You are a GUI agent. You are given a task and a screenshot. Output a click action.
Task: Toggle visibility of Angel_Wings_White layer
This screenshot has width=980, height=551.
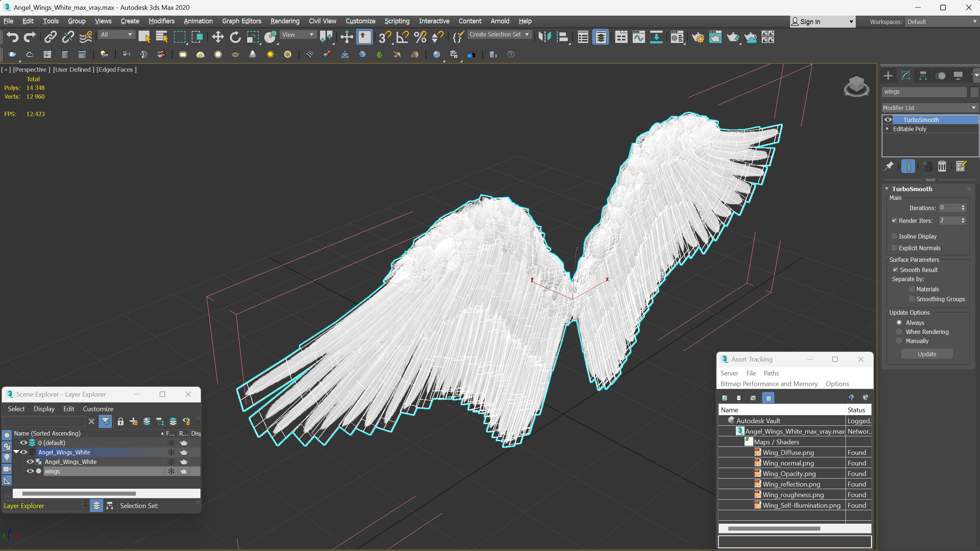tap(24, 452)
